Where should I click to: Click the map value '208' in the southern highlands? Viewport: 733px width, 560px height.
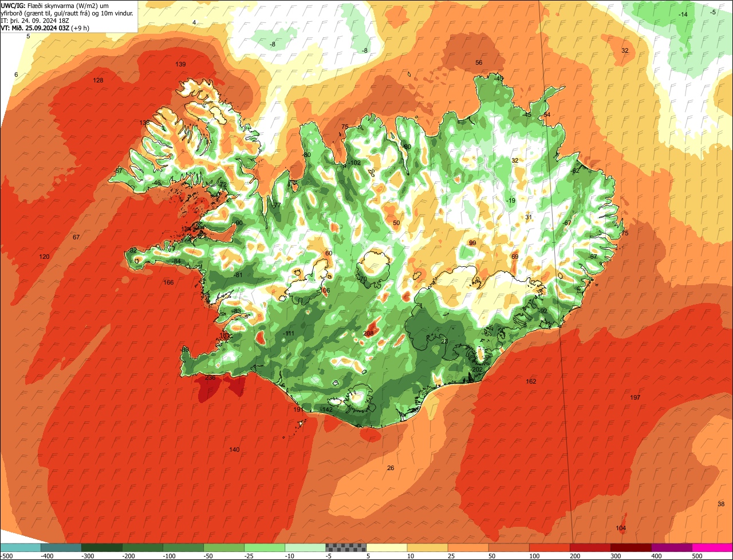[368, 333]
